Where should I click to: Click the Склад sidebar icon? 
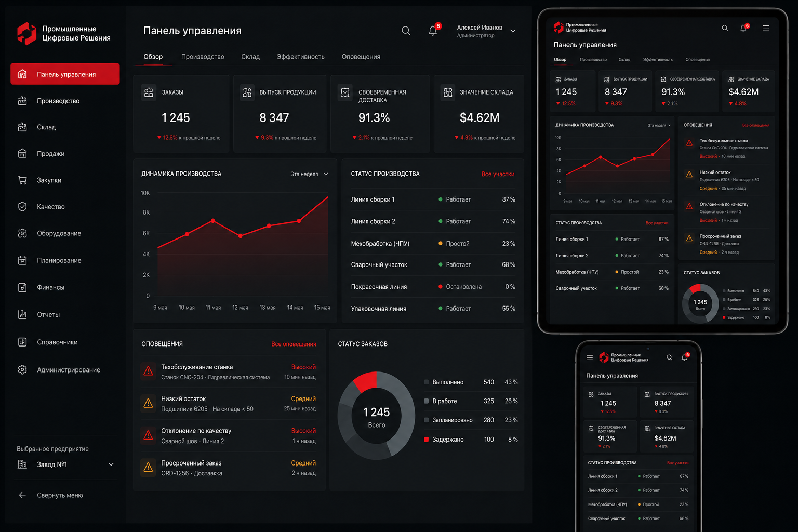point(22,127)
